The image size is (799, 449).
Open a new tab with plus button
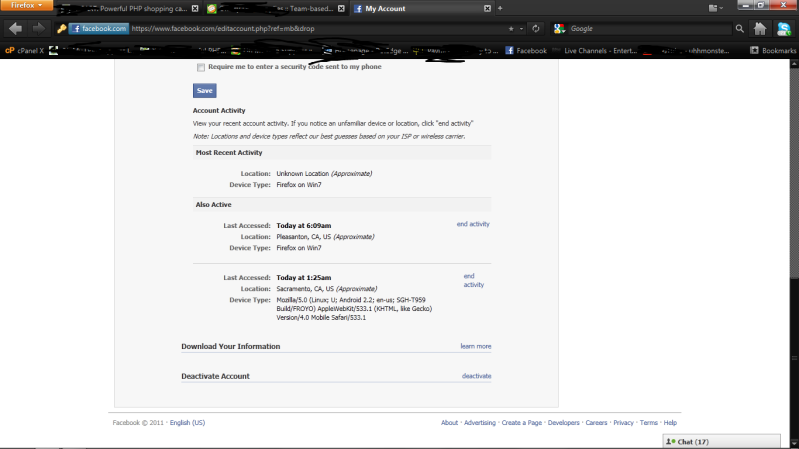click(x=500, y=8)
